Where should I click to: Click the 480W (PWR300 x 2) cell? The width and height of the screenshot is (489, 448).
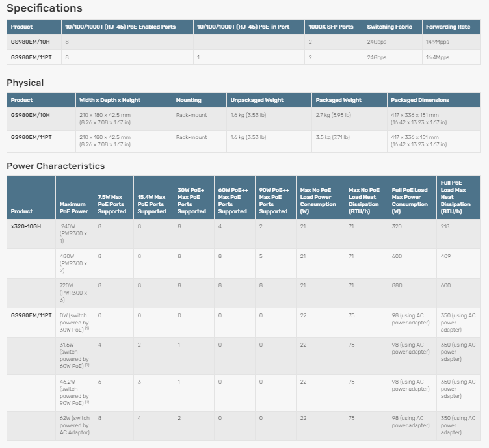[x=73, y=264]
